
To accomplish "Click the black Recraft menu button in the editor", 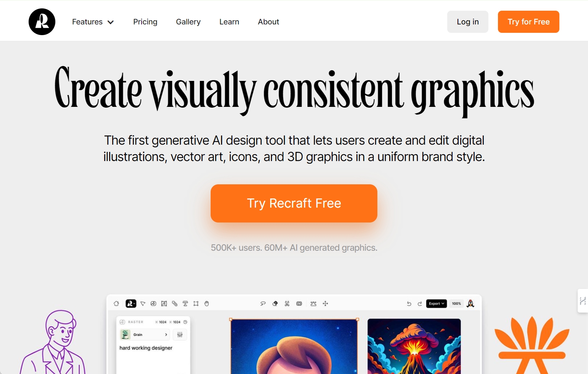I will (x=131, y=304).
